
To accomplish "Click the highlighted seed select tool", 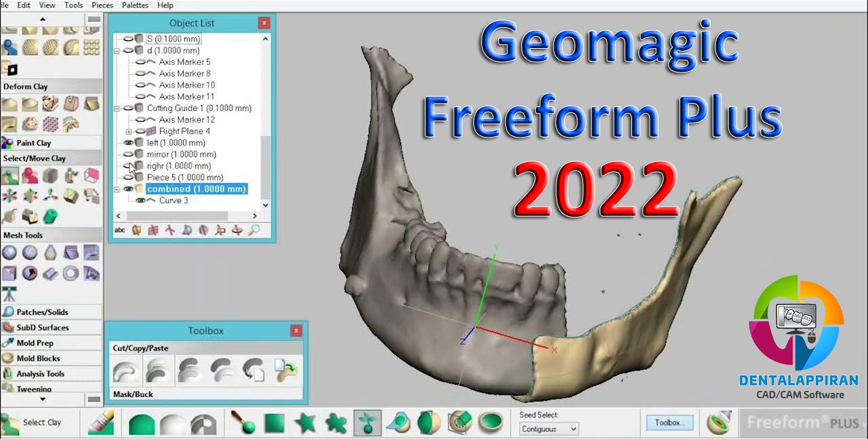I will 367,423.
